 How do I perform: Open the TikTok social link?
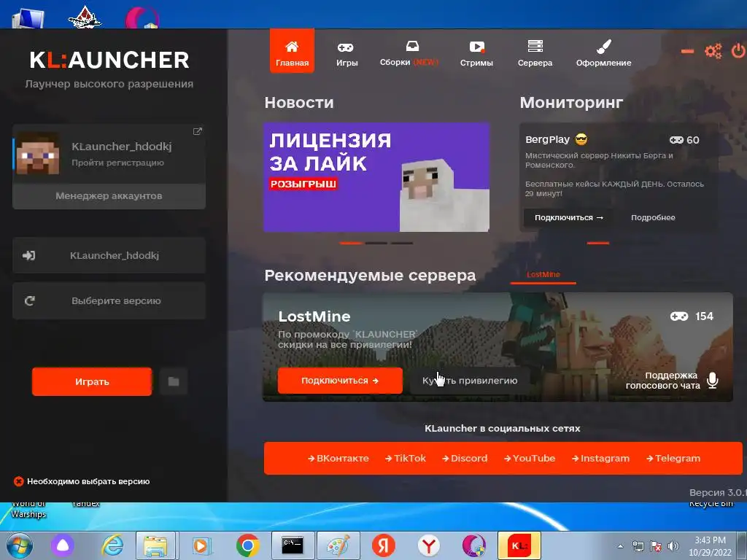point(406,458)
